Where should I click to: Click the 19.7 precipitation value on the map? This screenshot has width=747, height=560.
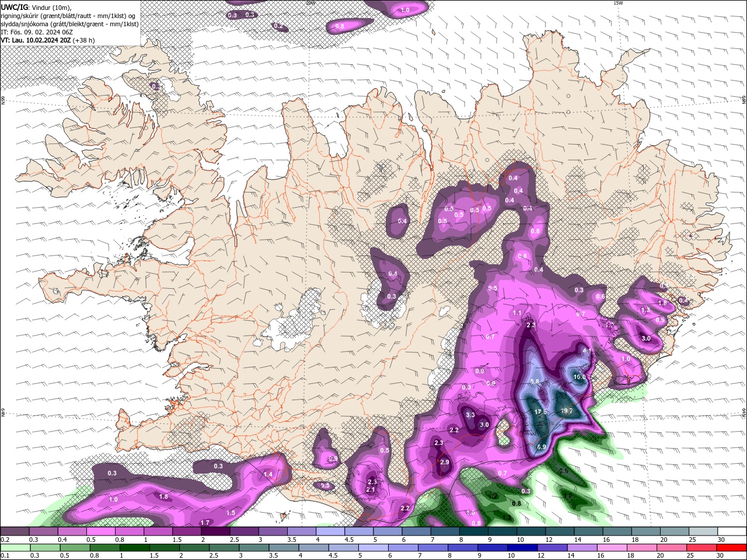566,411
